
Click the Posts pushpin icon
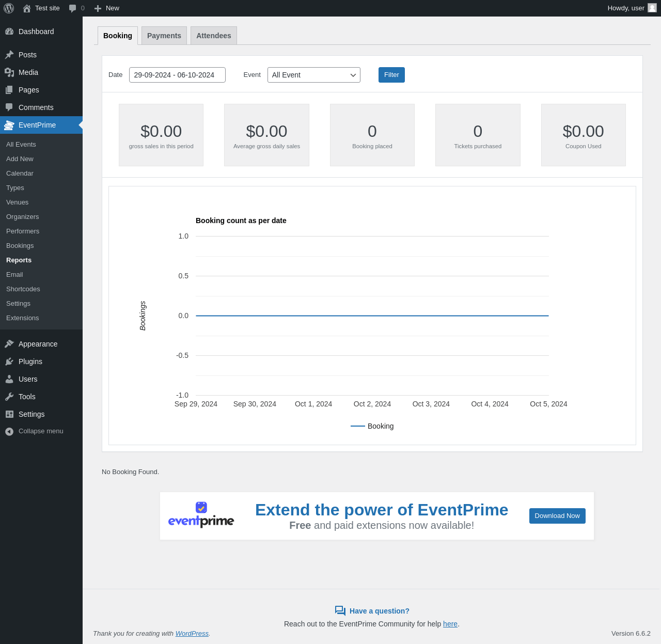click(x=9, y=55)
